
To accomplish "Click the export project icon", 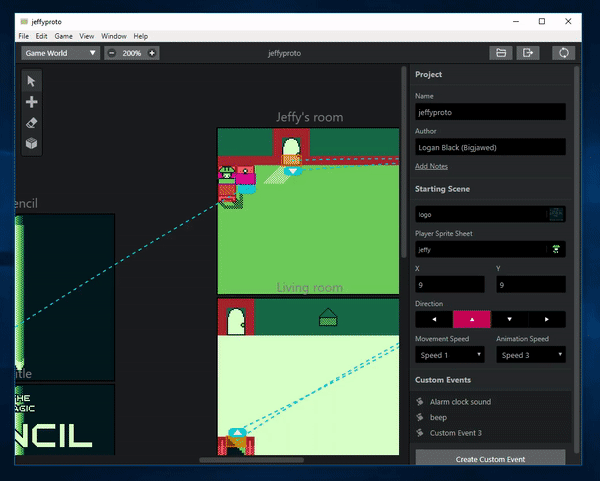I will click(x=528, y=53).
